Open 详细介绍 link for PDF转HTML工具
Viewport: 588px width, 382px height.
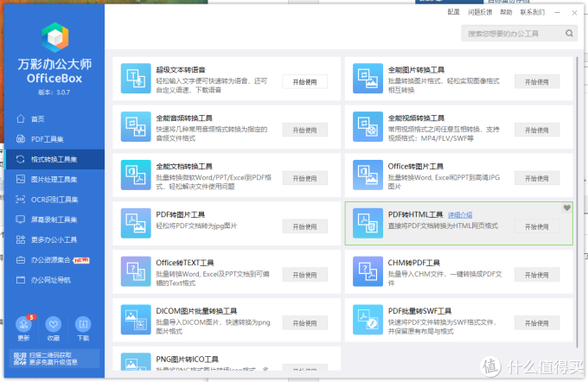[x=460, y=215]
